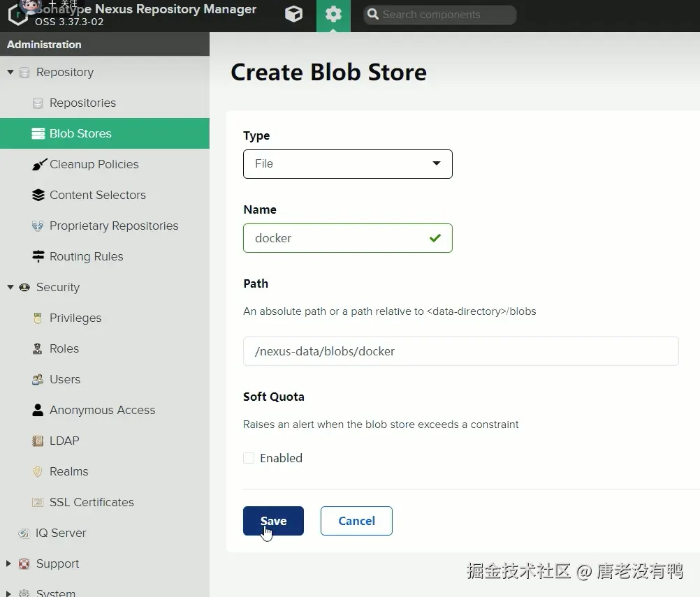The height and width of the screenshot is (597, 700).
Task: Enable the Soft Quota checkbox
Action: [x=249, y=458]
